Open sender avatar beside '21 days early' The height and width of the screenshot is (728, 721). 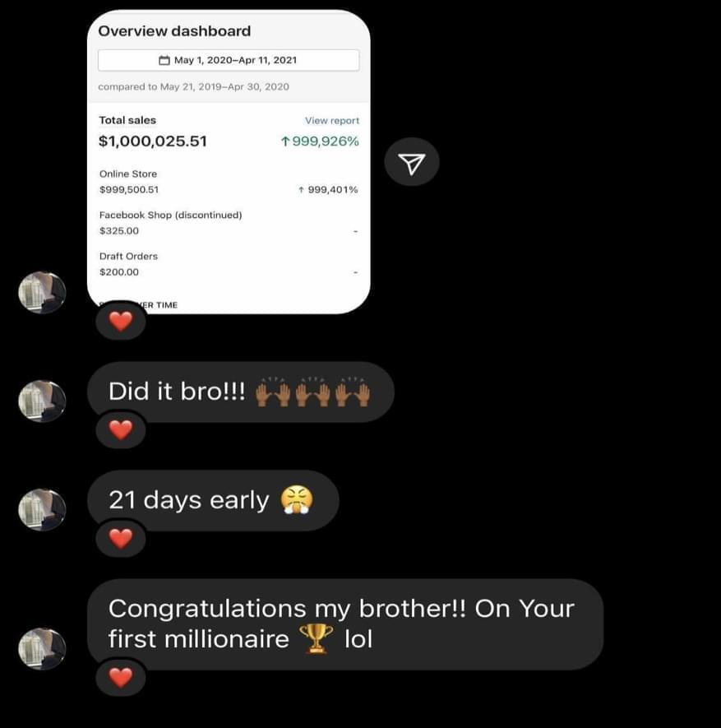click(42, 509)
